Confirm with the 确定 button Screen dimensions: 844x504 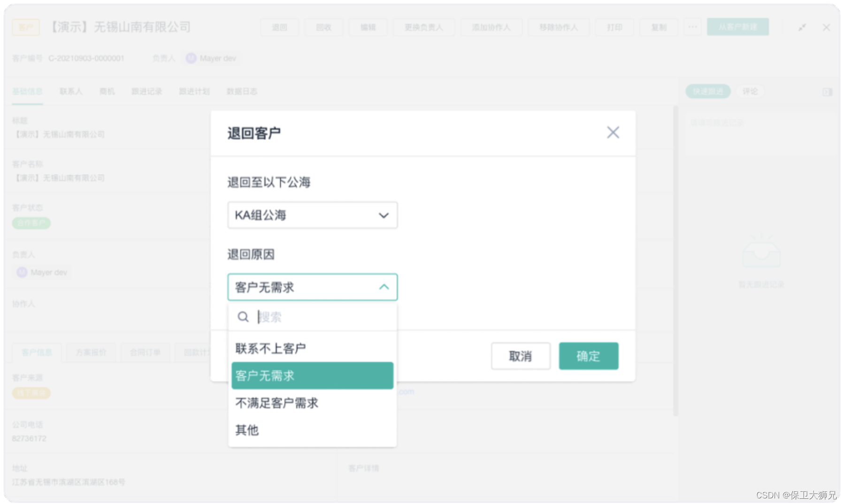(x=588, y=356)
